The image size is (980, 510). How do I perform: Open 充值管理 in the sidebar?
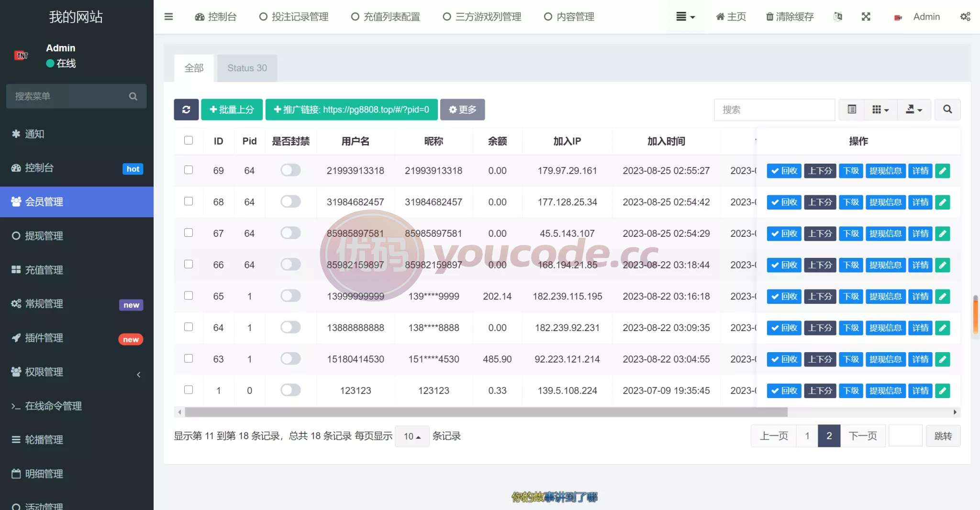coord(77,270)
